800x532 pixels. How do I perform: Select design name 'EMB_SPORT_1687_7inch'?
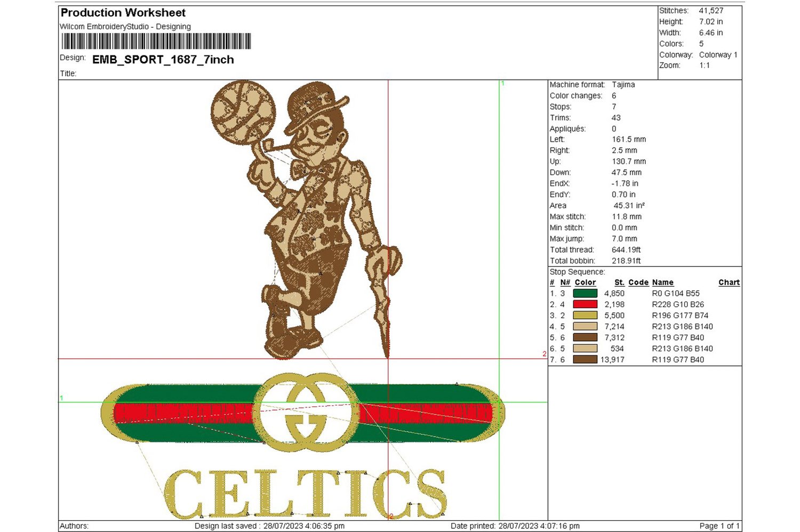point(163,60)
